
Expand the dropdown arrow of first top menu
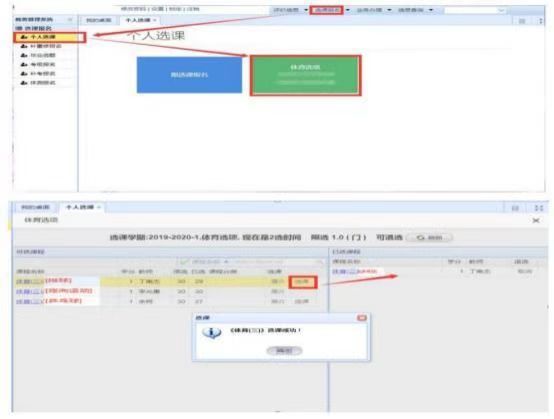click(x=306, y=10)
